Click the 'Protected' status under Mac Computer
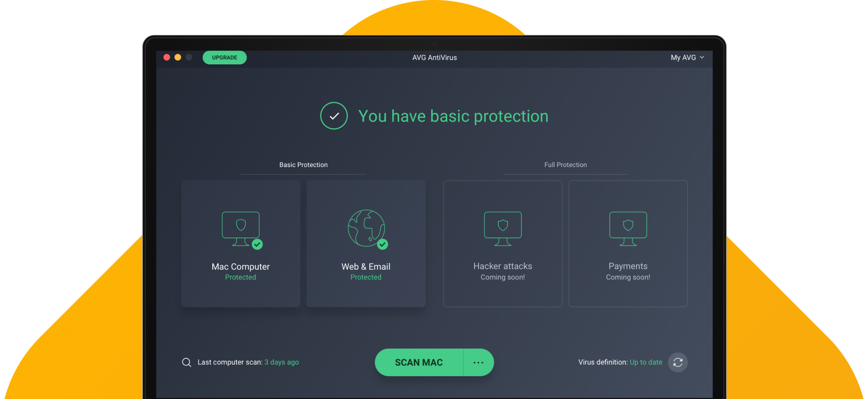This screenshot has width=868, height=399. point(241,277)
